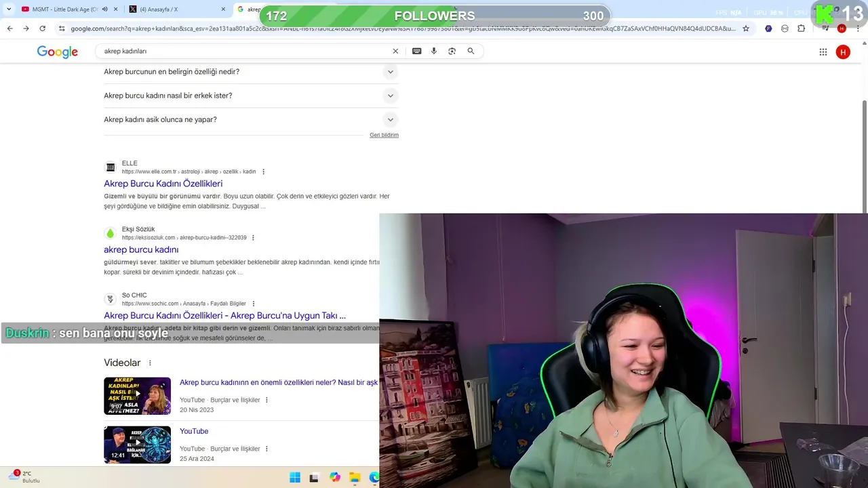Viewport: 868px width, 488px height.
Task: Click the 'So CHIC' source name text
Action: (x=134, y=295)
